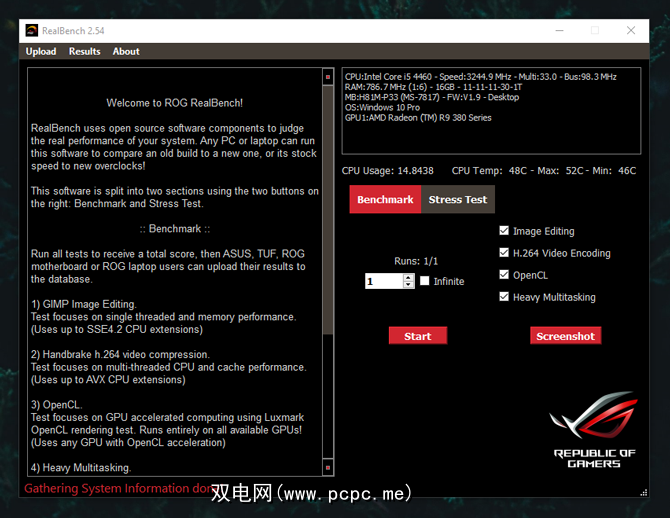Click the 'RAM:786.7 MHz' line

pos(433,87)
